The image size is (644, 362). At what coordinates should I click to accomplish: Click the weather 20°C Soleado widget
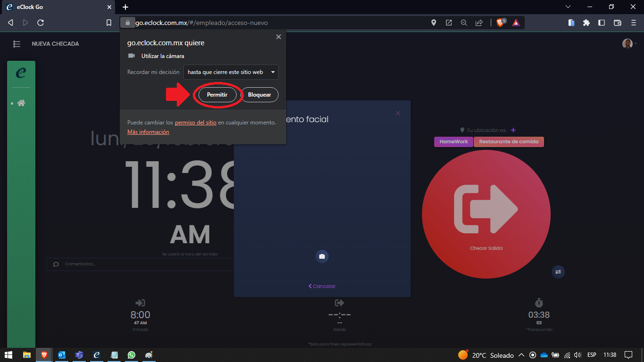(x=486, y=355)
